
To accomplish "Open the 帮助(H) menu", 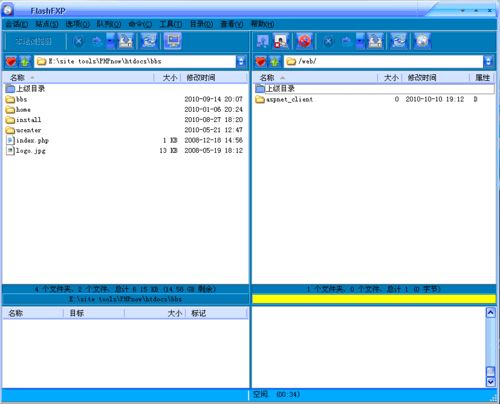I will pyautogui.click(x=262, y=24).
